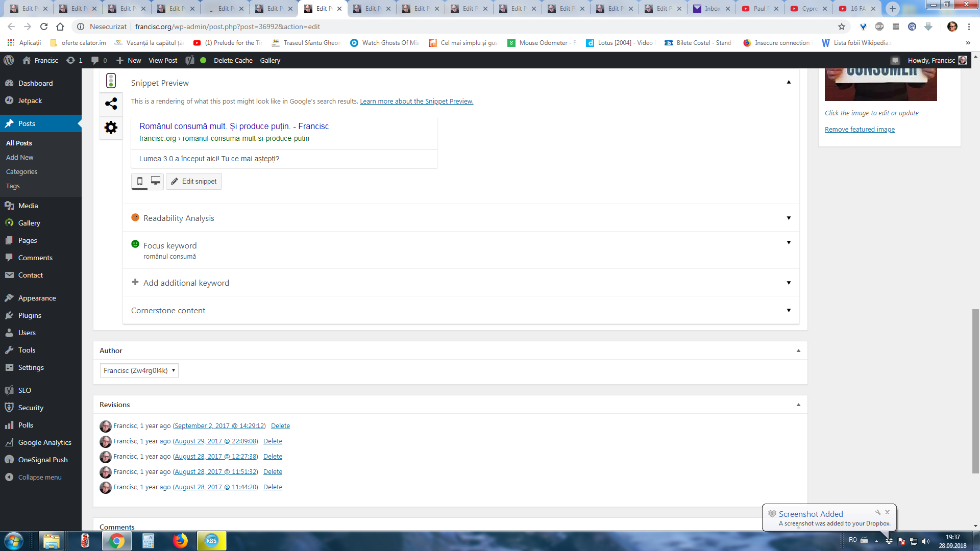Click the Yoast SEO icon in admin bar

coord(190,60)
